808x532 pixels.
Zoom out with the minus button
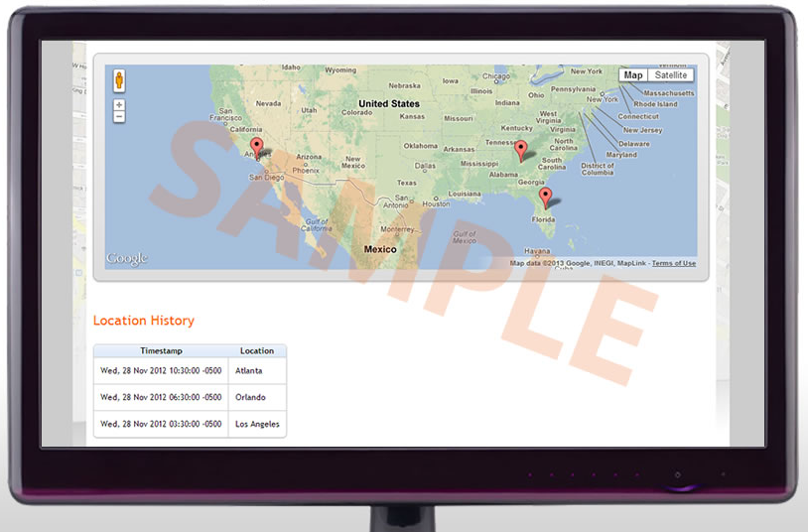click(119, 117)
